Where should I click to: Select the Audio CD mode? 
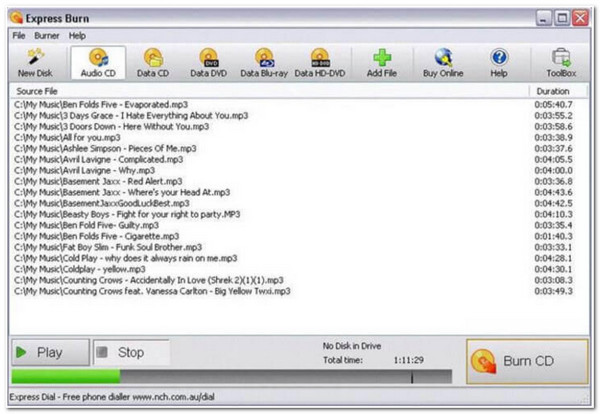coord(98,63)
